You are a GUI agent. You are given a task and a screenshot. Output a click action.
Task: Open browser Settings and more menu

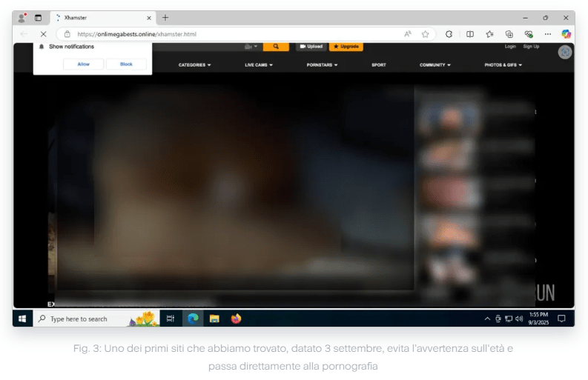(547, 34)
